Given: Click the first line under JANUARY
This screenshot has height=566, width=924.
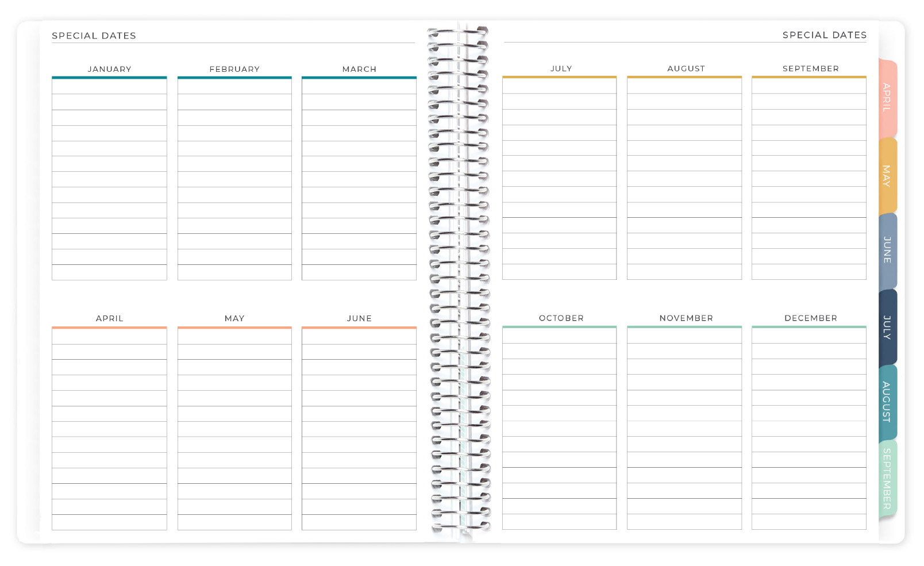Looking at the screenshot, I should [x=109, y=85].
